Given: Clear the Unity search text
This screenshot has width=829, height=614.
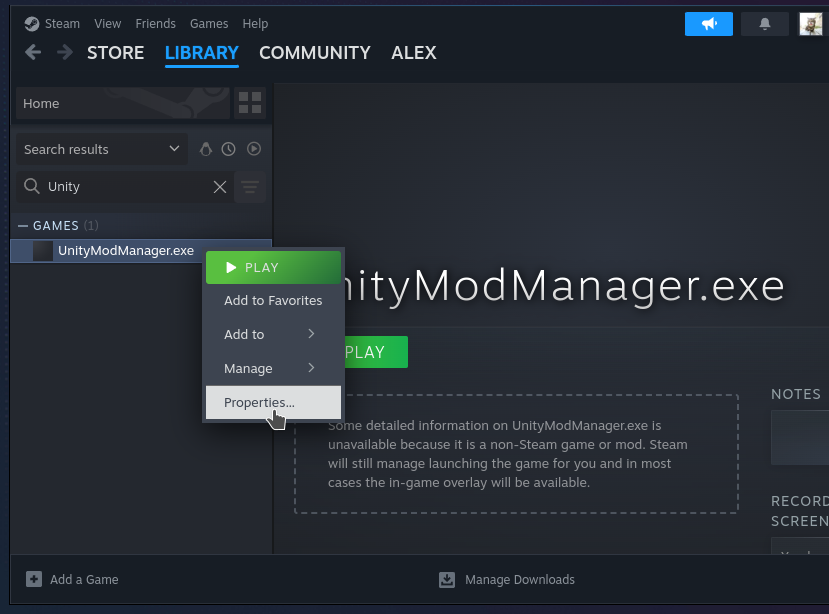Looking at the screenshot, I should 220,187.
